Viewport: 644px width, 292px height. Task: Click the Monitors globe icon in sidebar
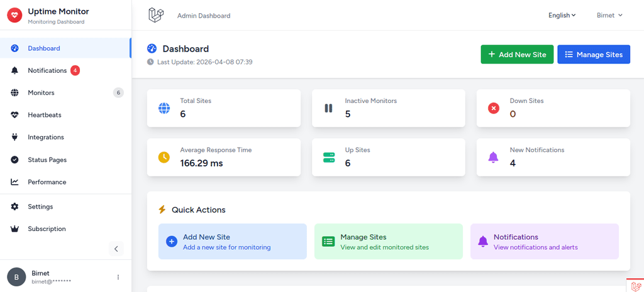click(x=14, y=93)
